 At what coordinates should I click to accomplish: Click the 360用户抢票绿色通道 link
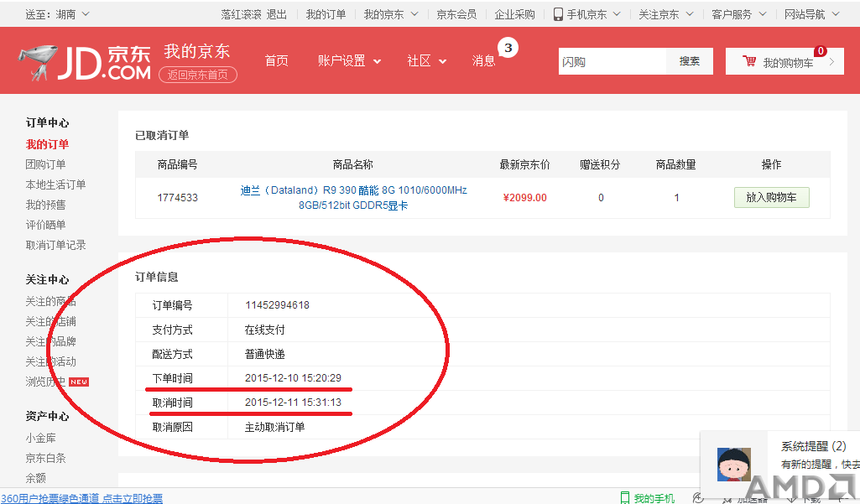click(81, 498)
